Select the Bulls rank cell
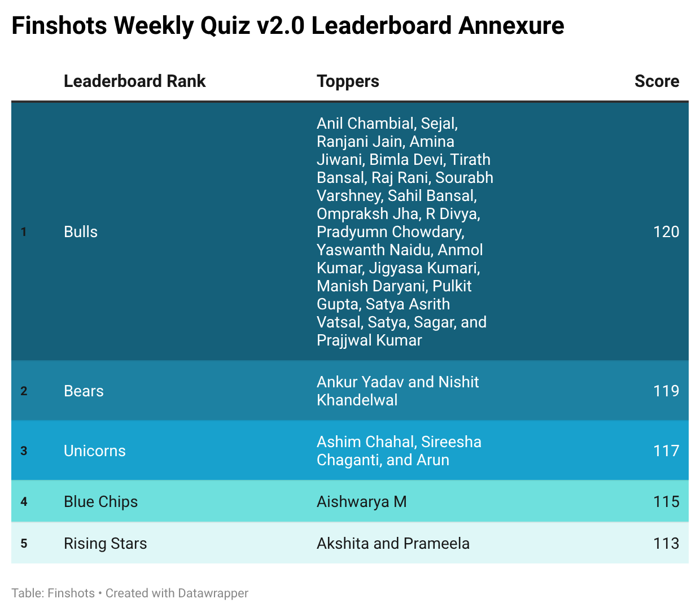This screenshot has width=700, height=612. click(x=81, y=232)
